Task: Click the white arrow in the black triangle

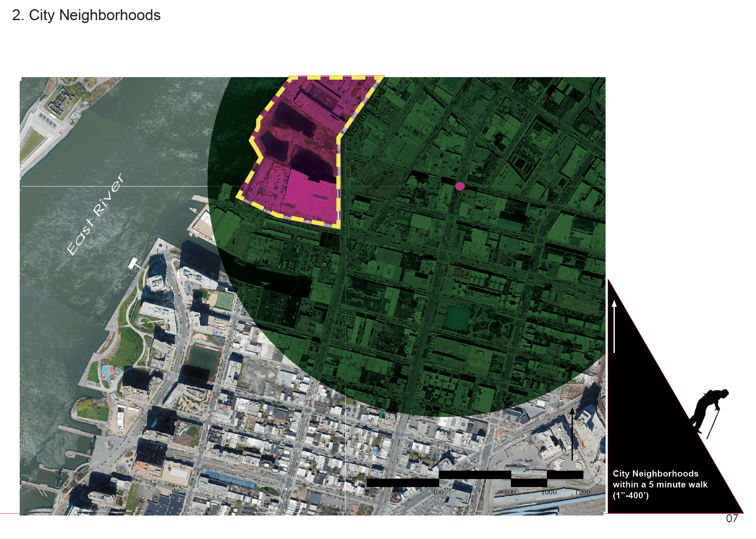Action: pos(614,326)
